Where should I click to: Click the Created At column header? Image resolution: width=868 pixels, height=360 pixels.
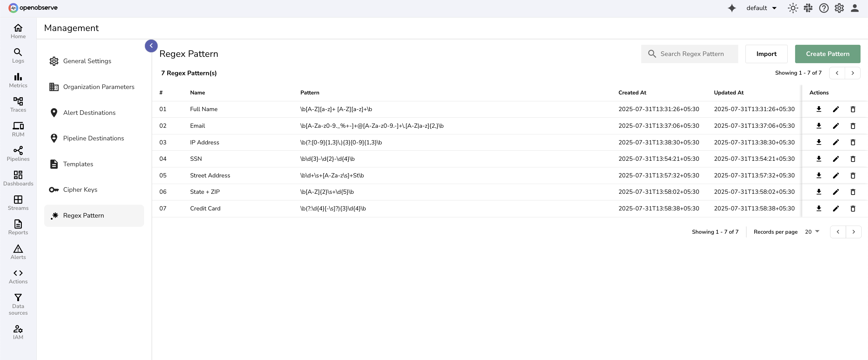(632, 93)
